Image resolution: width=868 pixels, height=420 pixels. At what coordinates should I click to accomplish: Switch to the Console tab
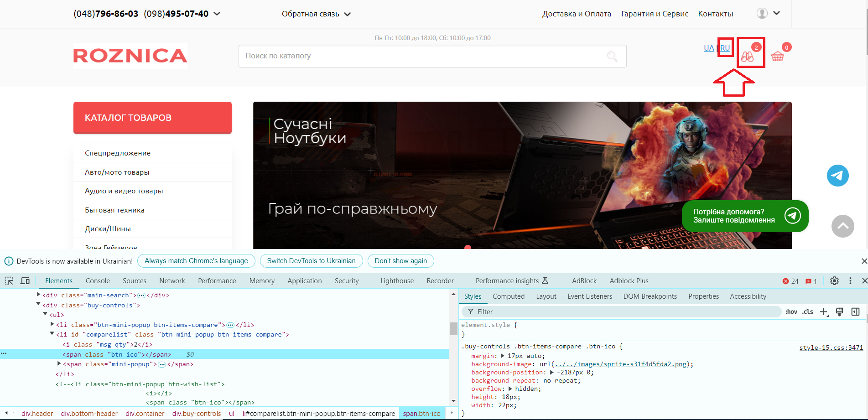(98, 281)
